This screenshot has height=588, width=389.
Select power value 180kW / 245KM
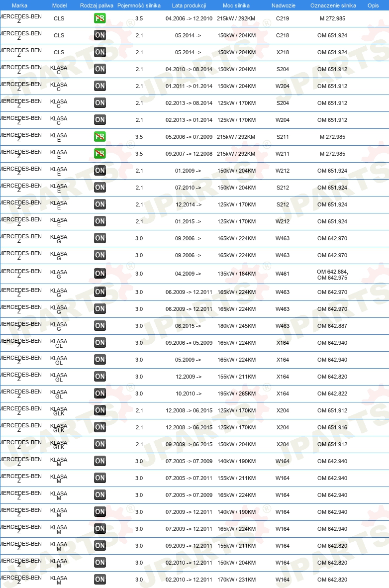click(236, 326)
